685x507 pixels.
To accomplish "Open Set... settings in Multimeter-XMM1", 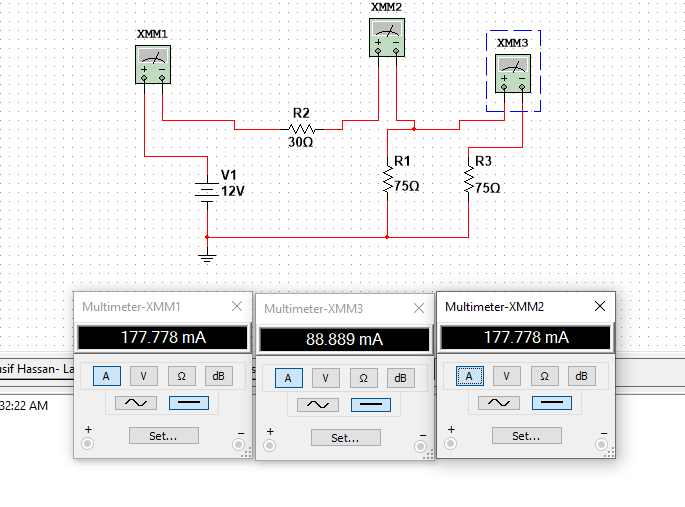I will [x=164, y=436].
